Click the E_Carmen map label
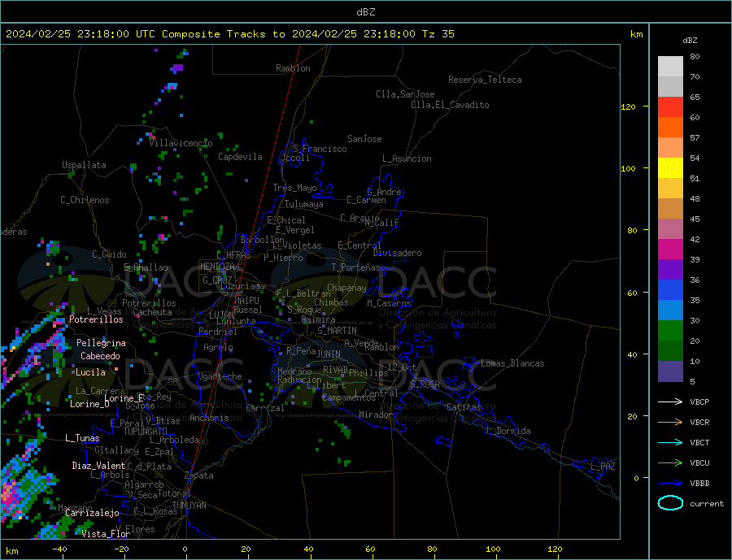The height and width of the screenshot is (560, 732). [x=367, y=200]
